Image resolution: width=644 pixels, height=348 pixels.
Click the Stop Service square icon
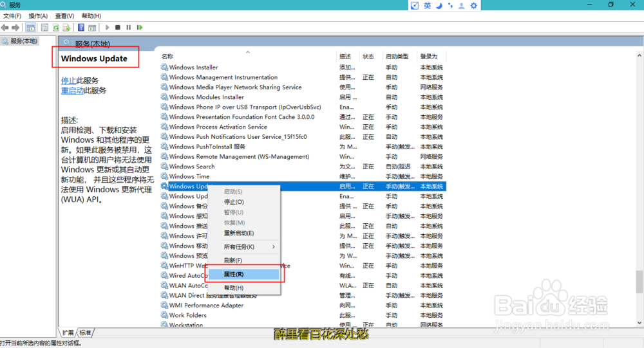point(118,28)
